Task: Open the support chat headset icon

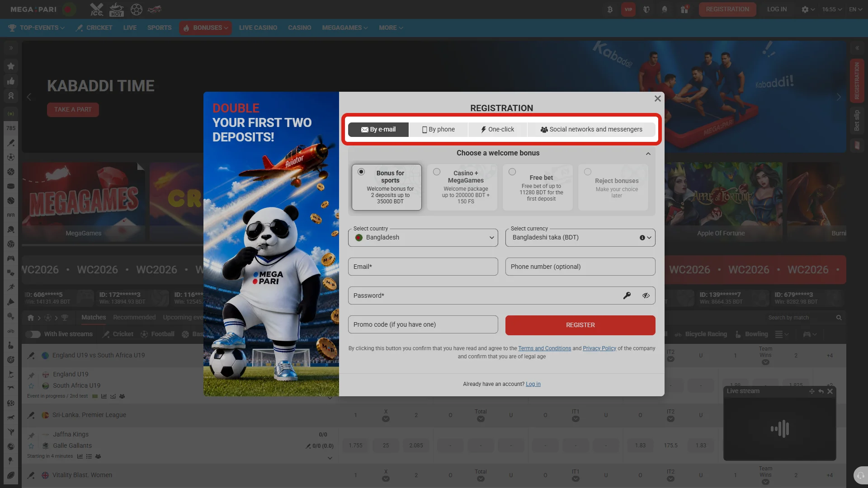Action: 861,475
